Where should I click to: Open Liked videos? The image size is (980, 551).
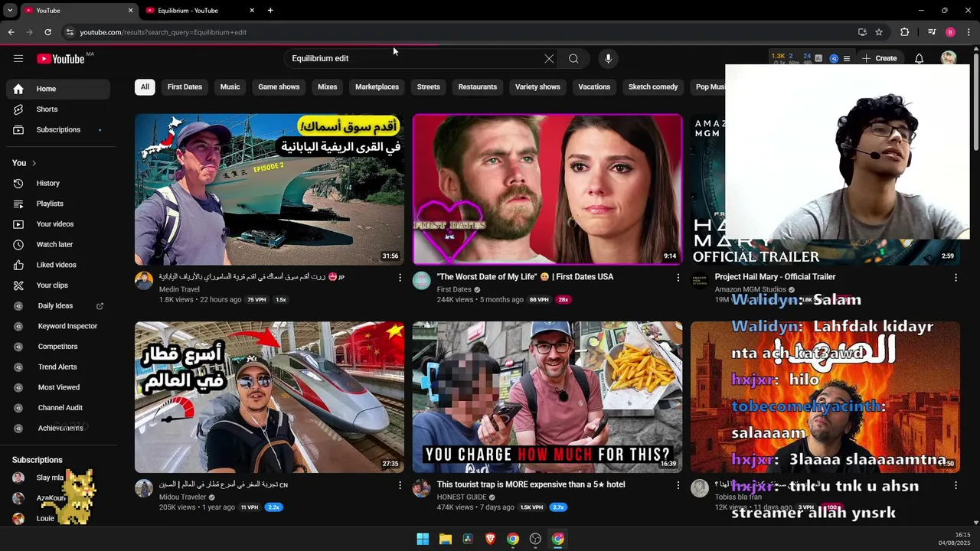(58, 265)
